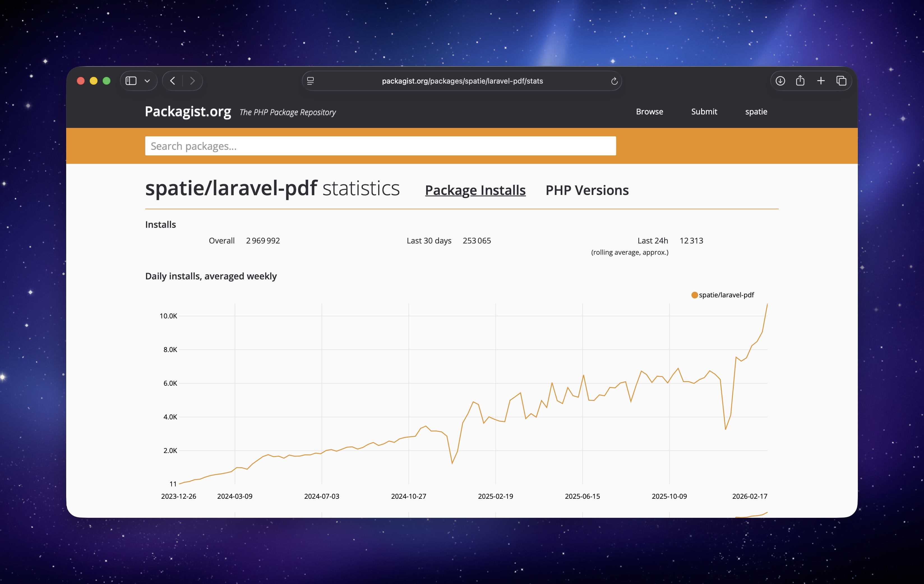Switch to the Package Installs tab
Image resolution: width=924 pixels, height=584 pixels.
point(475,190)
